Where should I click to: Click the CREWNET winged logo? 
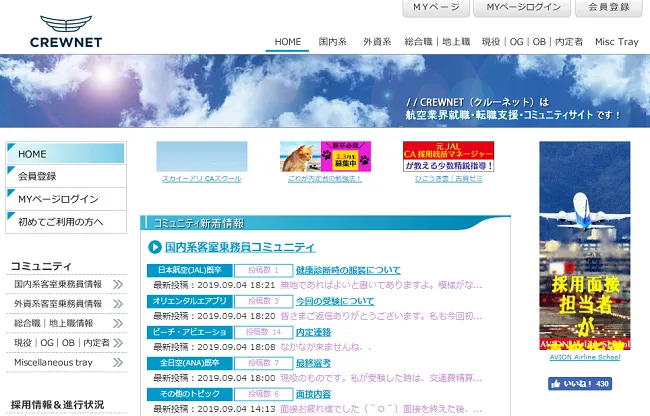(66, 31)
